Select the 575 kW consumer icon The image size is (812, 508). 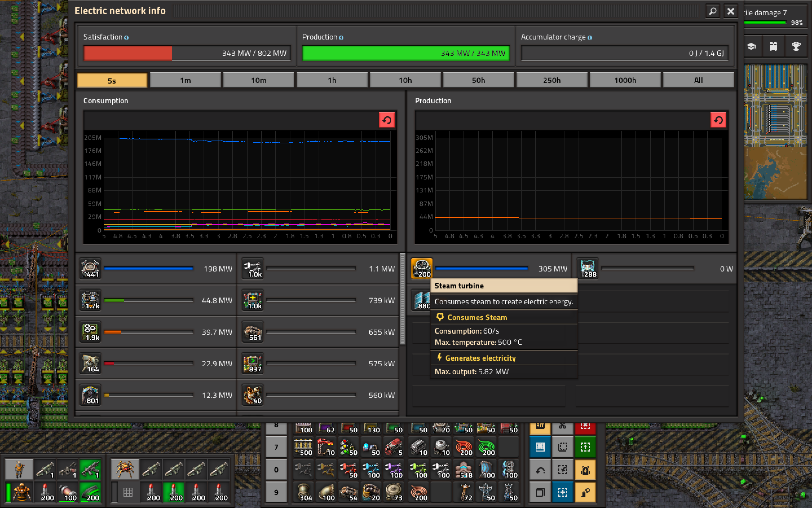(253, 364)
